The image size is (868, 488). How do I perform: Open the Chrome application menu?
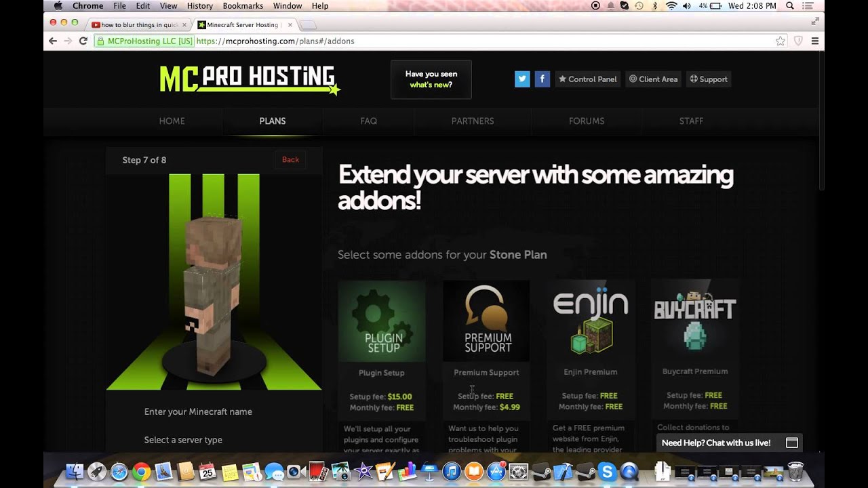87,5
